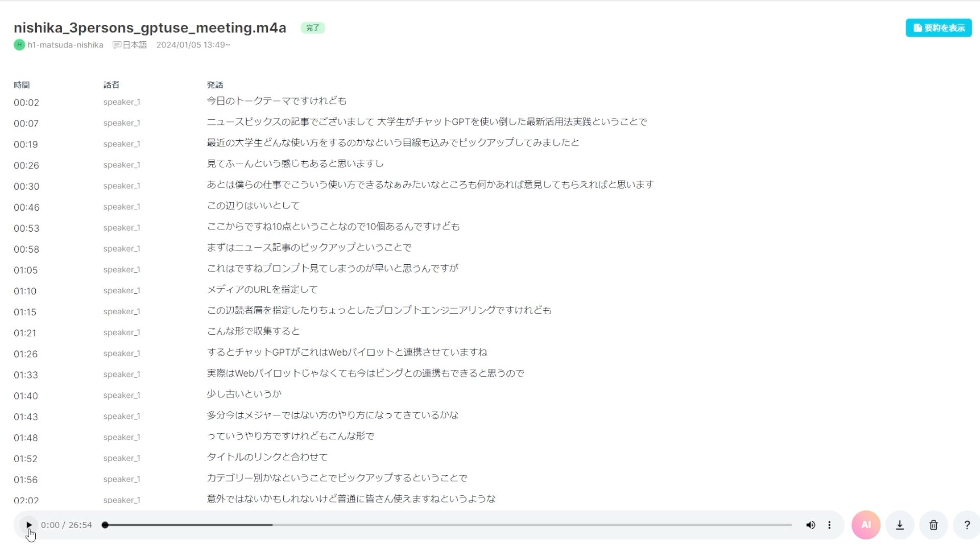Click the 要約を表示 summary button
980x551 pixels.
coord(939,28)
